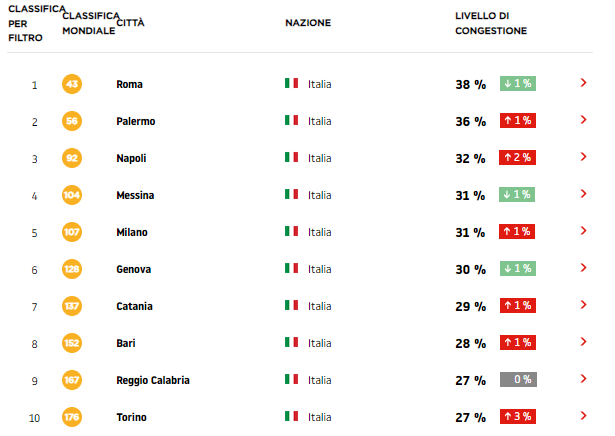
Task: Click the rank badge 128 beside Genova
Action: point(72,269)
